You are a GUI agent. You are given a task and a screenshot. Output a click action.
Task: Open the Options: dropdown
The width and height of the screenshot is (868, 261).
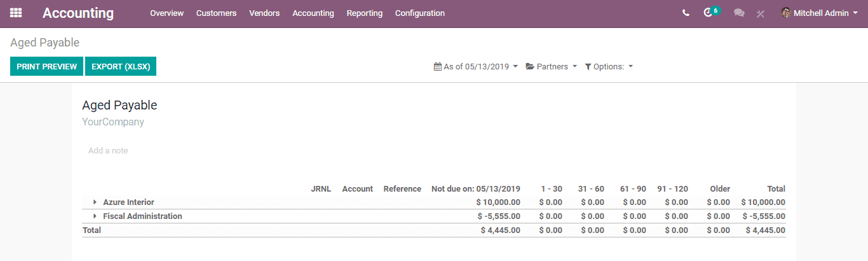[609, 66]
